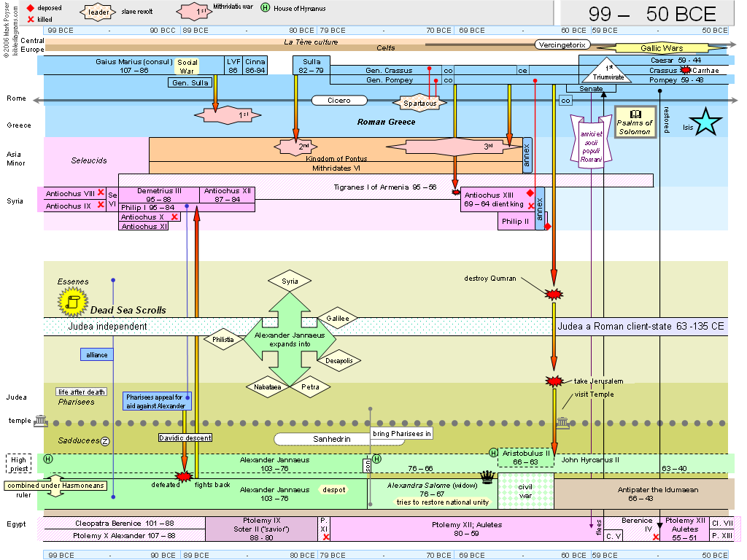Select the blue alliance label box
Image resolution: width=747 pixels, height=560 pixels.
click(x=96, y=354)
